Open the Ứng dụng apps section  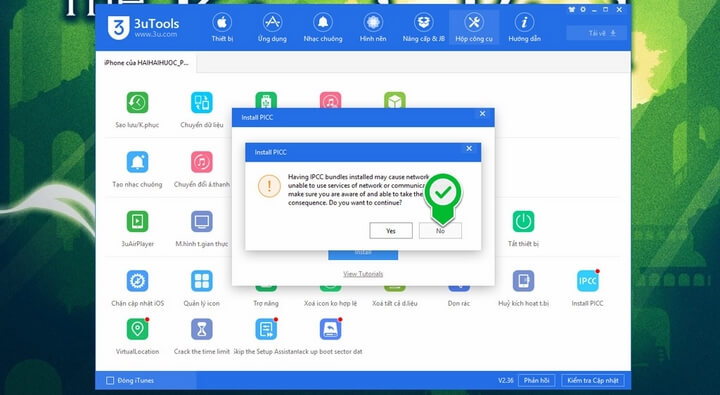272,28
